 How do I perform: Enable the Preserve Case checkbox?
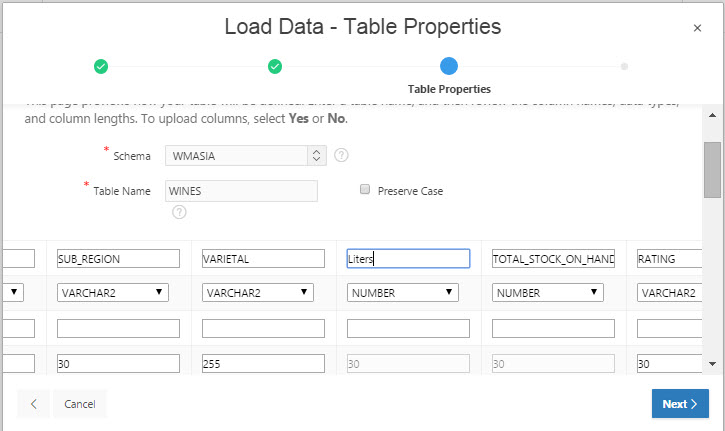tap(365, 189)
